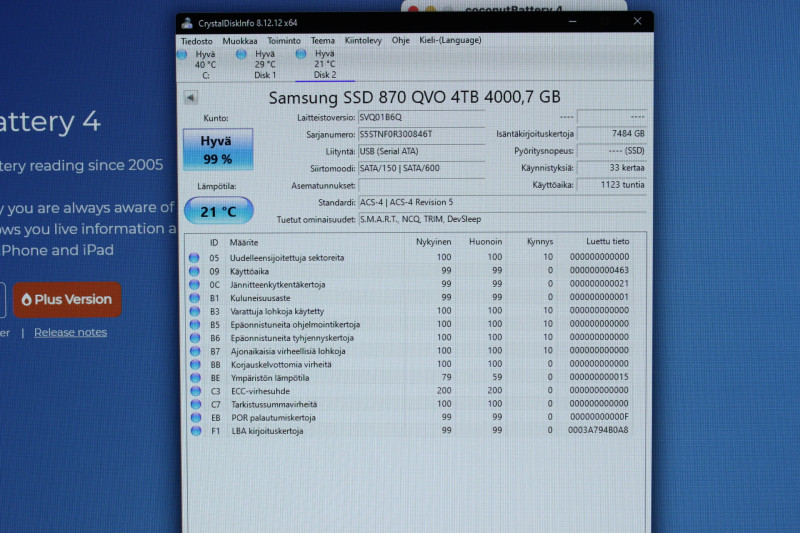Click the CrystalDiskInfo app icon in title bar
The width and height of the screenshot is (800, 533).
187,22
